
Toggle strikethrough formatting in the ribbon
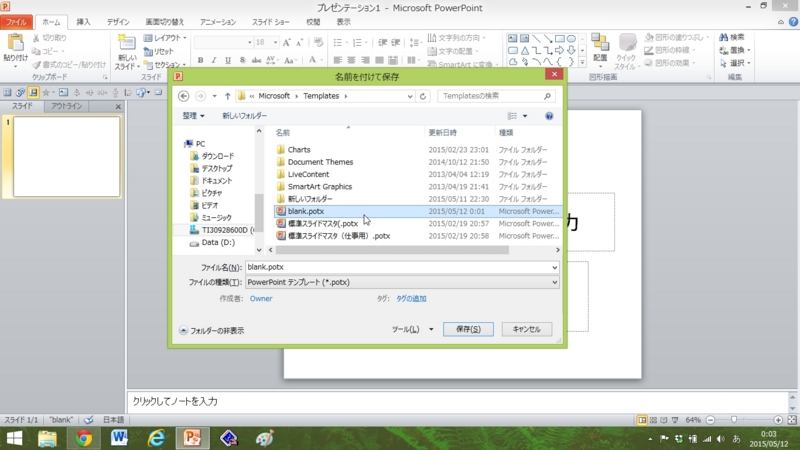(x=256, y=60)
